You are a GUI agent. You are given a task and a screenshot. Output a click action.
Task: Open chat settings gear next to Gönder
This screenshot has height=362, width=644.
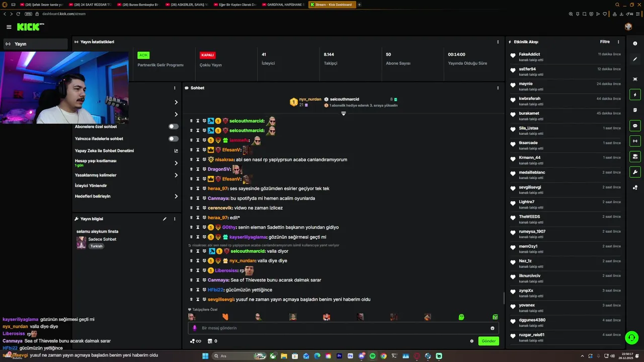pos(472,341)
